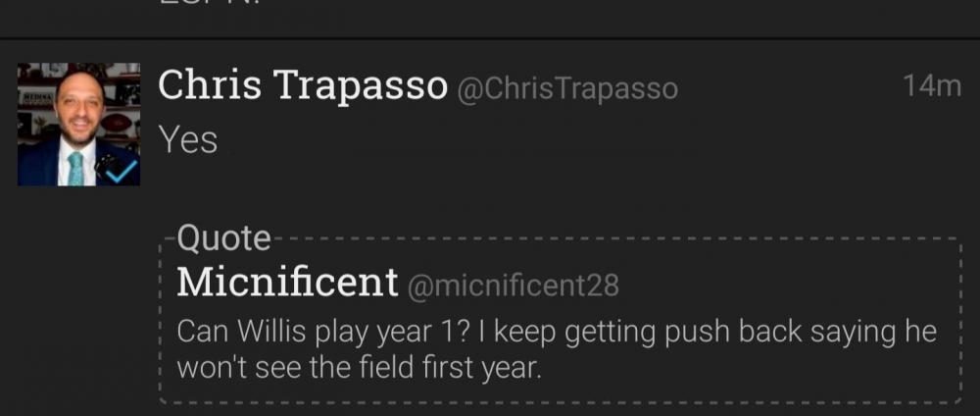Image resolution: width=980 pixels, height=416 pixels.
Task: Tap the partially visible tweet text at top
Action: point(196,6)
